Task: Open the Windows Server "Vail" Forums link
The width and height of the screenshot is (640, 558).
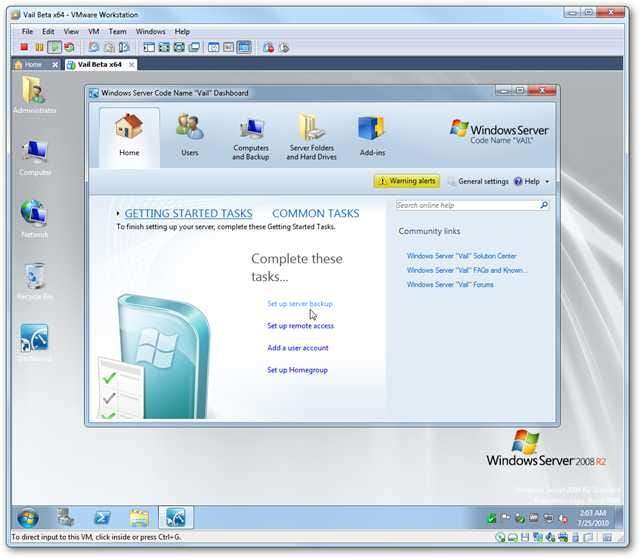Action: click(450, 284)
